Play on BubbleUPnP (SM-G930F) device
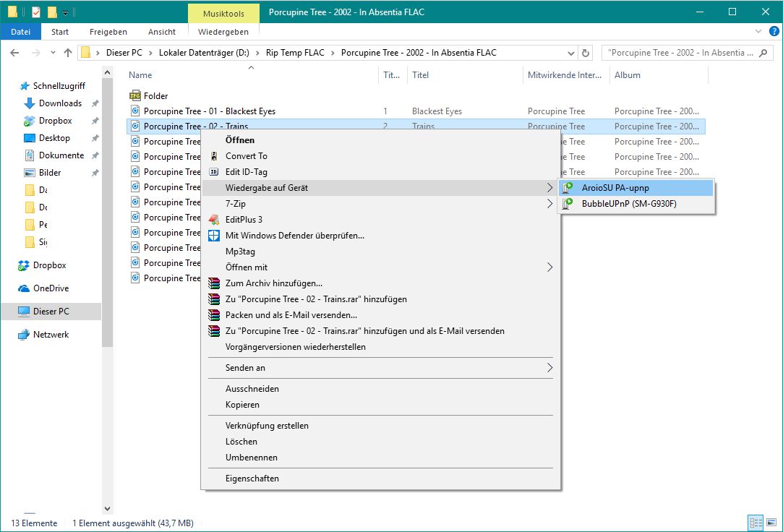The image size is (783, 532). [x=636, y=204]
